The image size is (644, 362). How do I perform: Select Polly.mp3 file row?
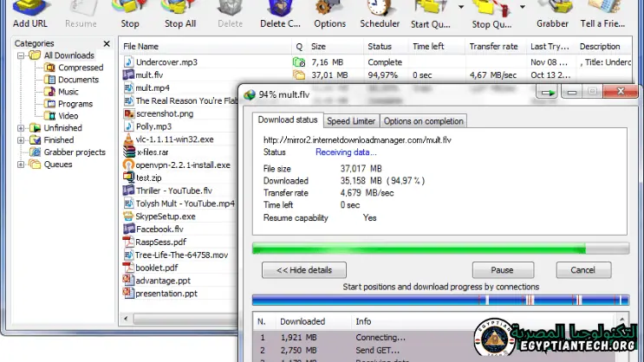click(x=153, y=126)
